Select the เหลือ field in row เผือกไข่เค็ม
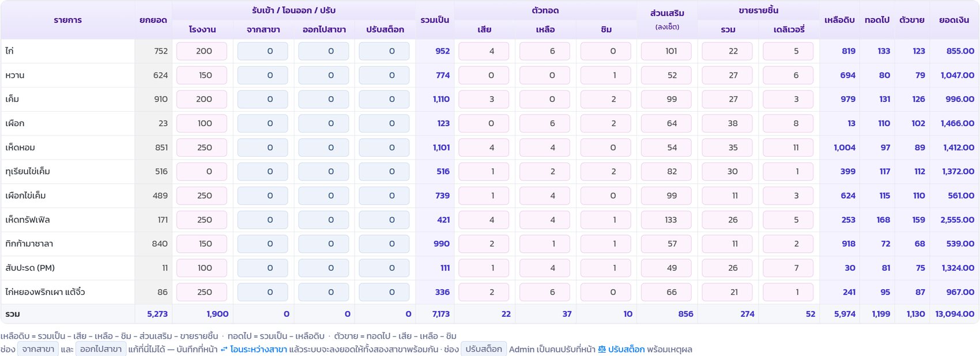Screen dimensions: 980x356 click(545, 196)
